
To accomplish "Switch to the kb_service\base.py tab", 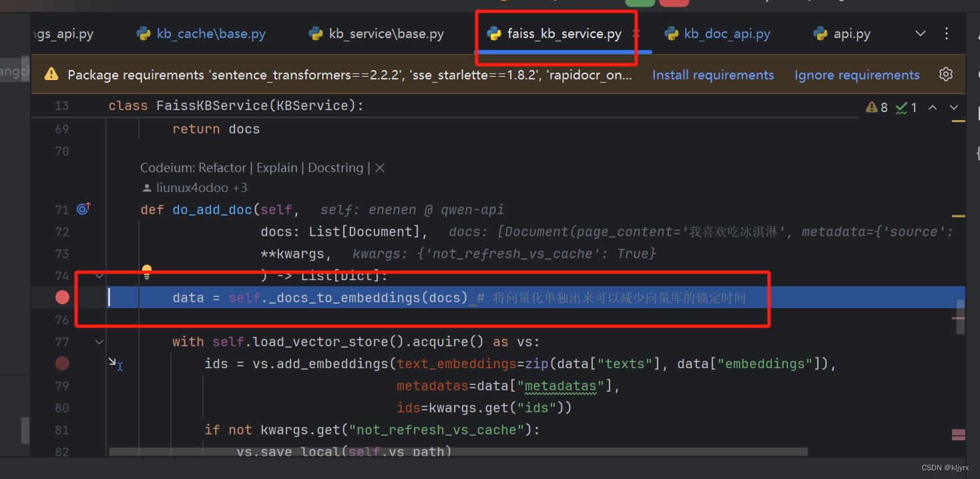I will point(385,33).
